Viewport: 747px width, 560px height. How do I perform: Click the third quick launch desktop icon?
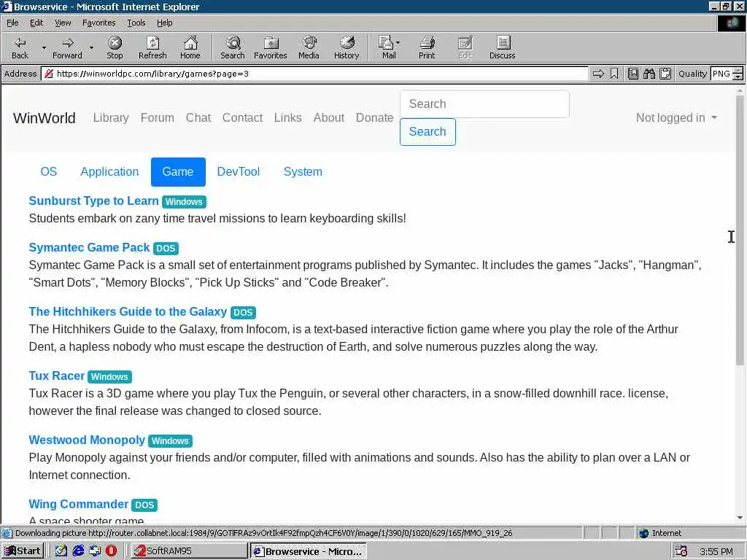tap(95, 551)
